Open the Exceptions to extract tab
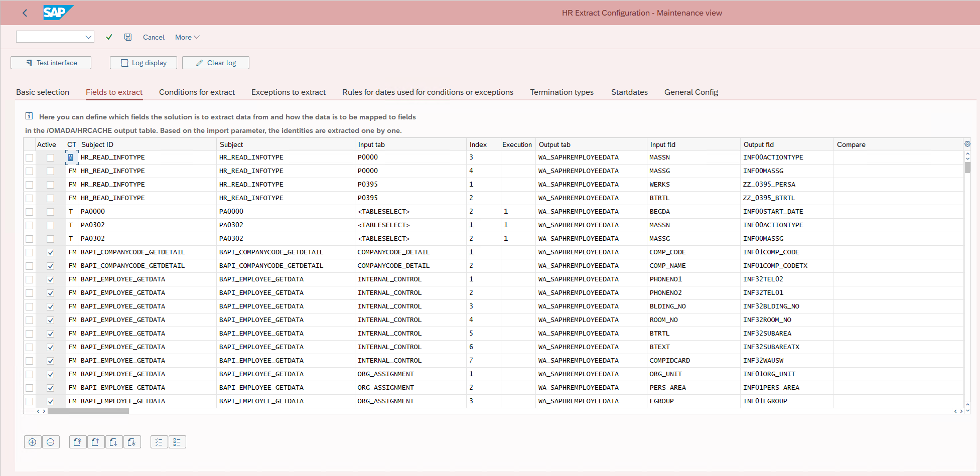The height and width of the screenshot is (476, 980). 289,92
